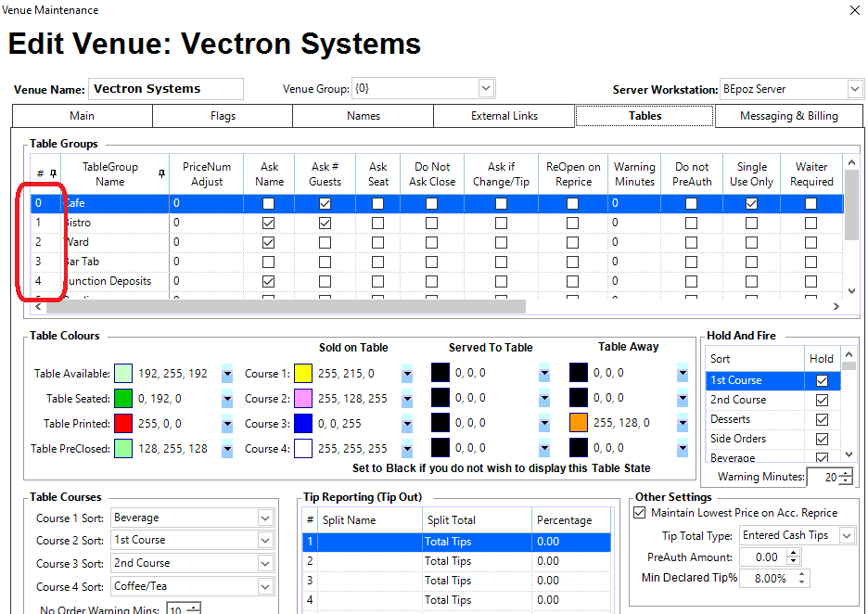Viewport: 868px width, 614px height.
Task: Uncheck Ask # Guests for the Bistro row
Action: pyautogui.click(x=325, y=224)
